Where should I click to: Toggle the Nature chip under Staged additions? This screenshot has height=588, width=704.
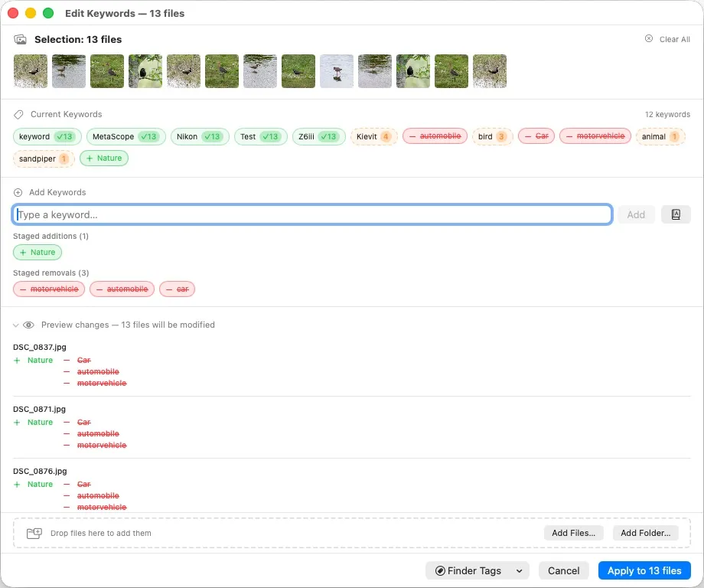(x=37, y=252)
